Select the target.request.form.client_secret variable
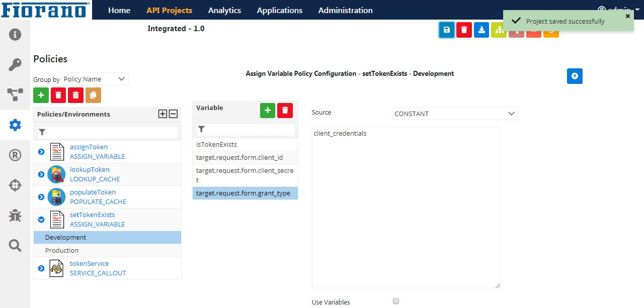The image size is (644, 308). click(x=245, y=175)
